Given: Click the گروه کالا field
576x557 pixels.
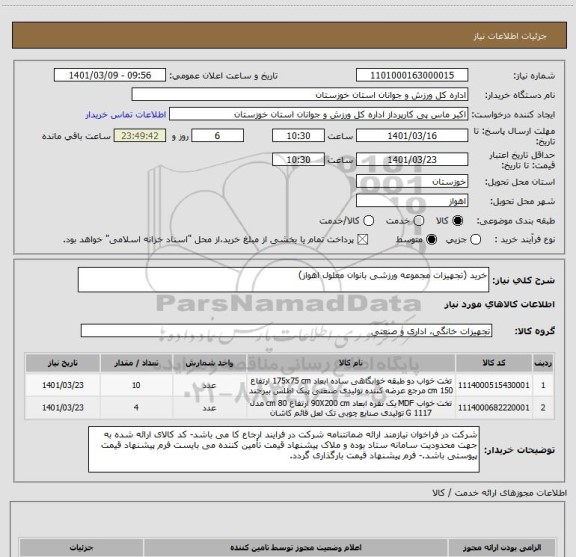Looking at the screenshot, I should coord(286,331).
